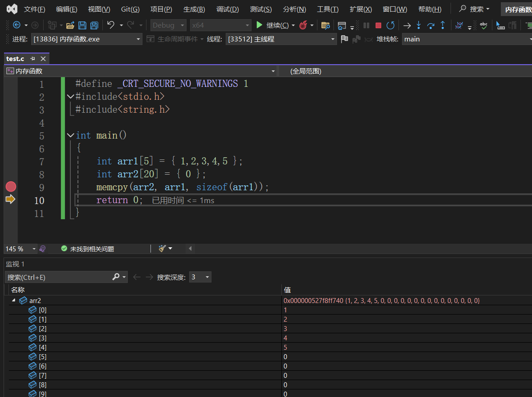Click the flag threads icon in debug toolbar
Viewport: 532px width, 397px height.
click(345, 39)
